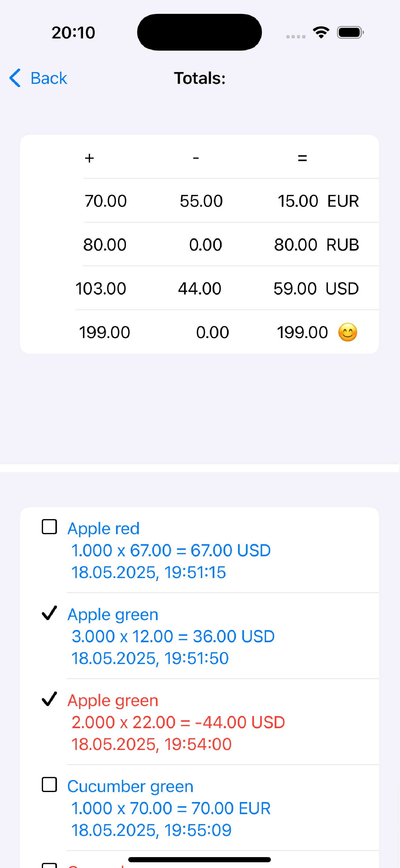Check the Apple red checkbox

point(49,527)
